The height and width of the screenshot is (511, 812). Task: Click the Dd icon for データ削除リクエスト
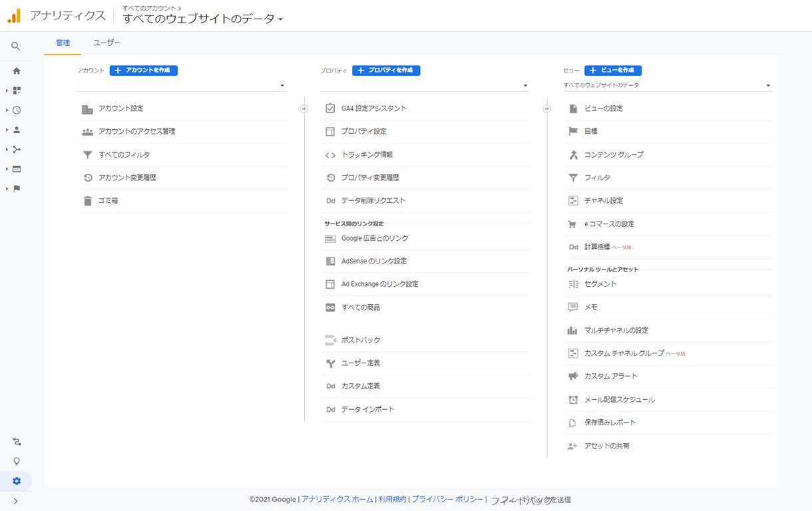330,201
